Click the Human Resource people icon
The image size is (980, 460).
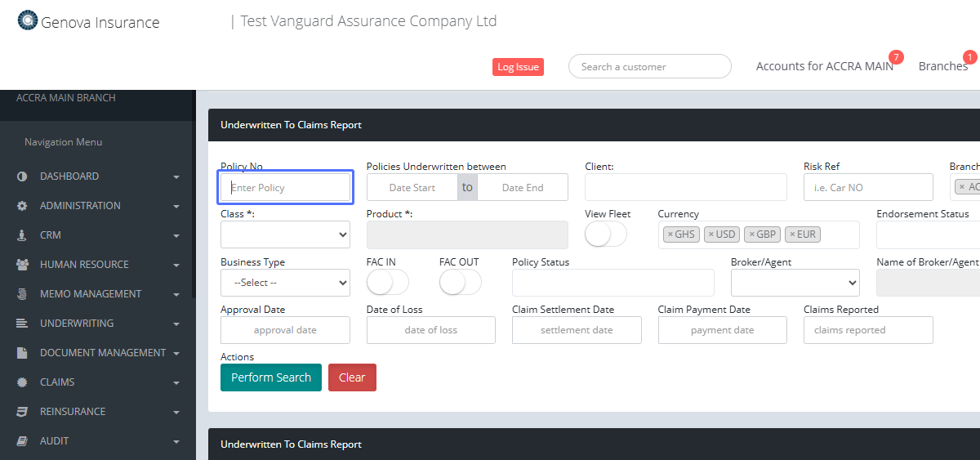(22, 265)
